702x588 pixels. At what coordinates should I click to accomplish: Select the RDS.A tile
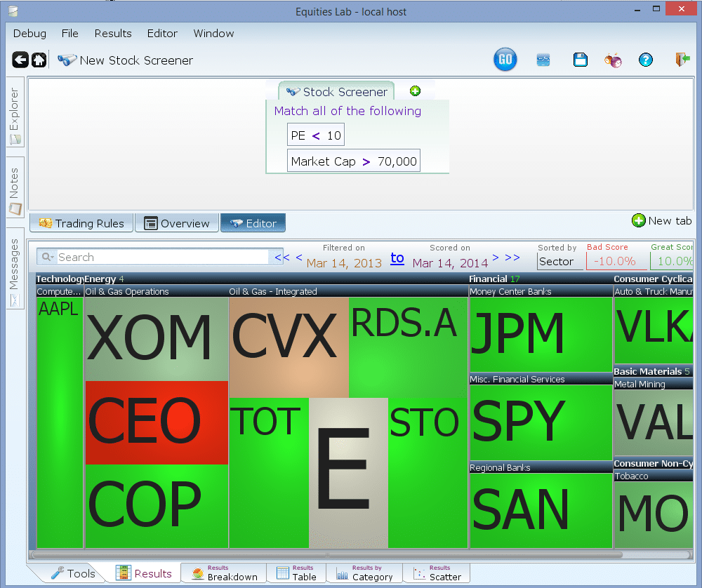409,348
